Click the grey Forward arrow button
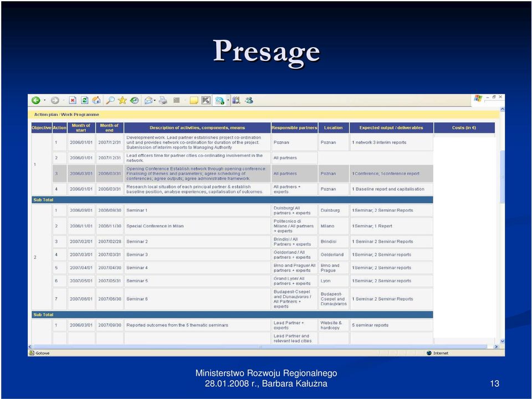The width and height of the screenshot is (532, 399). (55, 100)
